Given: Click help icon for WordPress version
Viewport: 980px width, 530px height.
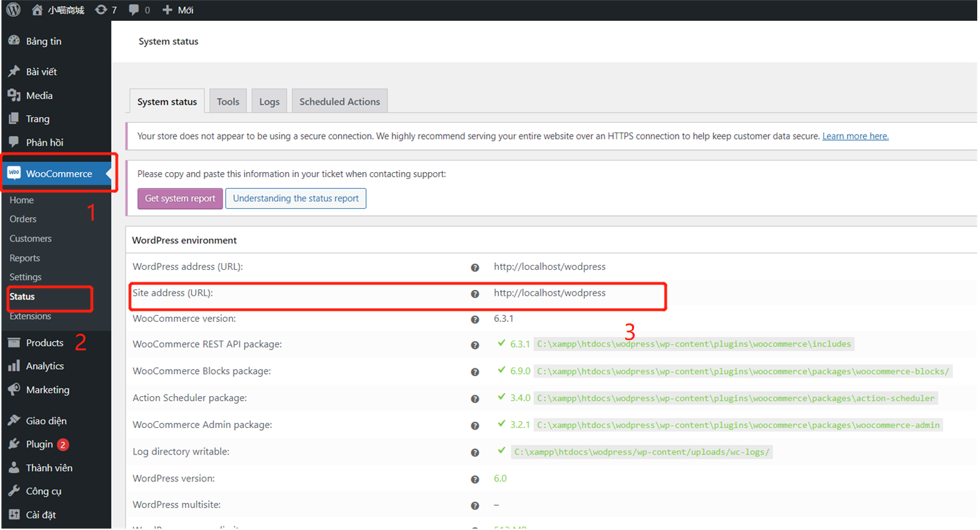Looking at the screenshot, I should click(x=475, y=479).
